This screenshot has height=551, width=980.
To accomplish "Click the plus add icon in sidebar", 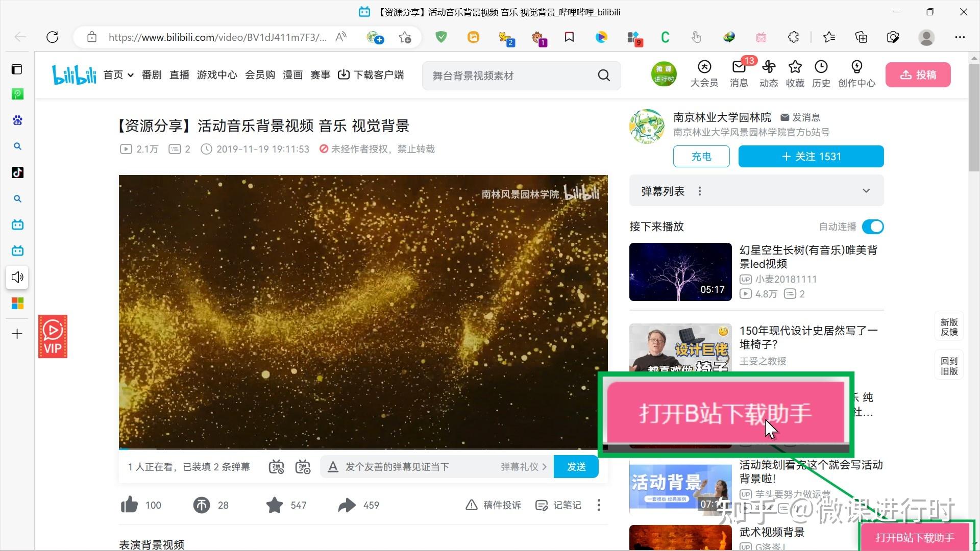I will click(17, 334).
